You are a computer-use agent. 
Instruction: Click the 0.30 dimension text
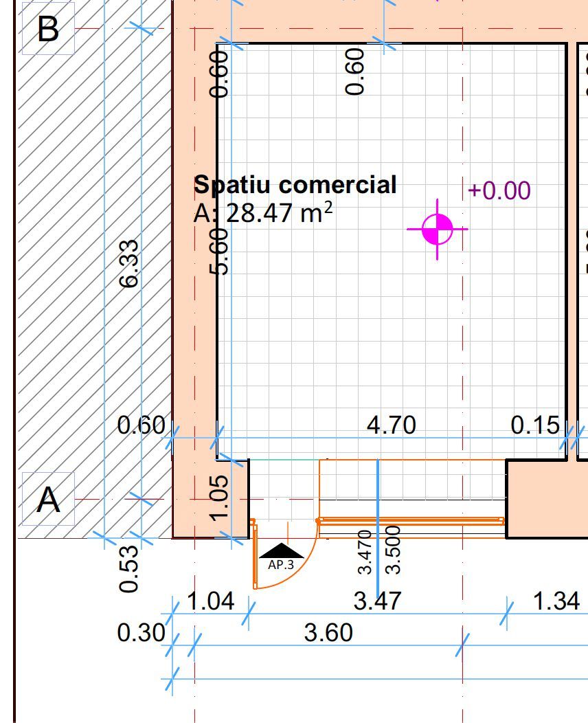pos(140,631)
